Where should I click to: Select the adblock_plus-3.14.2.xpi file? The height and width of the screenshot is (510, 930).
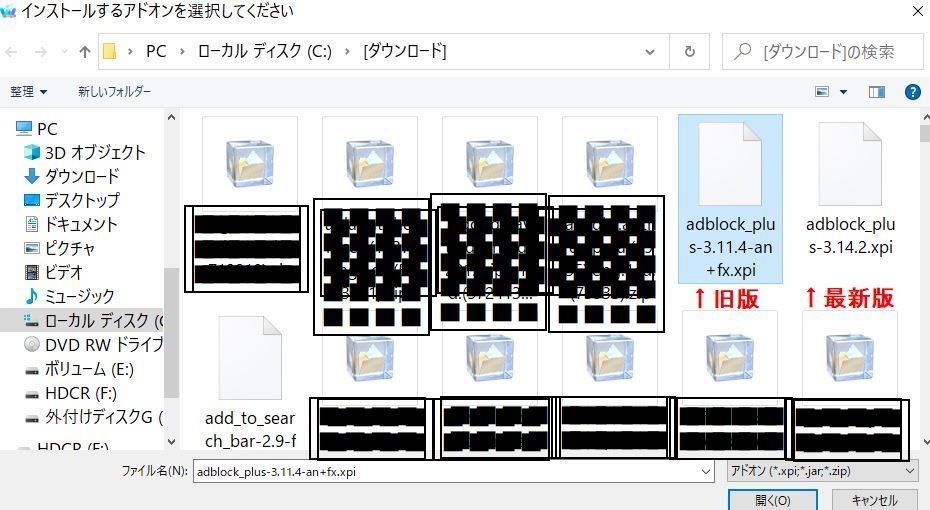point(850,190)
